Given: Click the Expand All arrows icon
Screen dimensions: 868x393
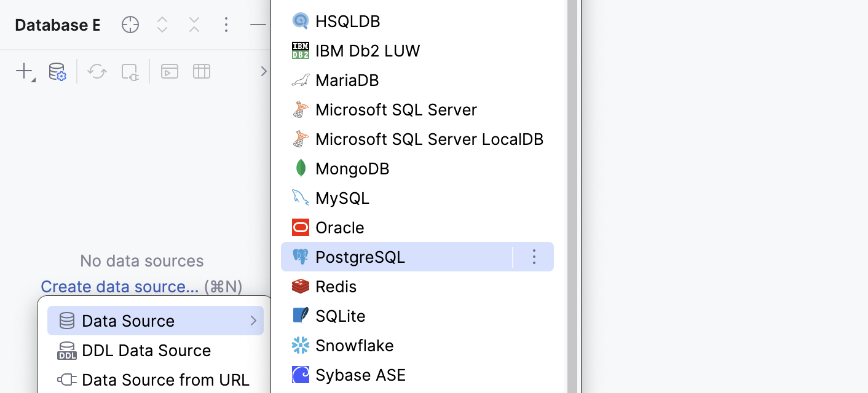Looking at the screenshot, I should point(162,25).
